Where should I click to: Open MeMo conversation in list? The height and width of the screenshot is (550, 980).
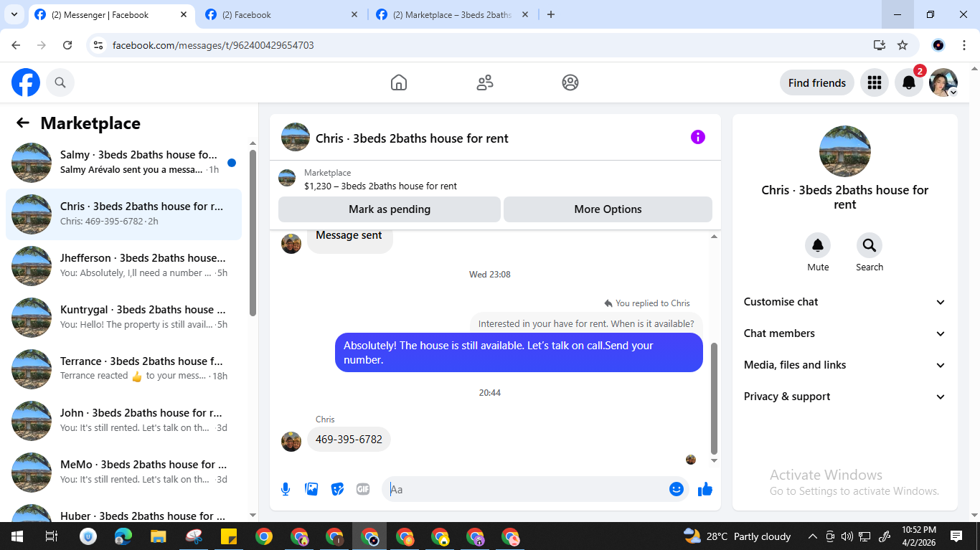(x=123, y=473)
